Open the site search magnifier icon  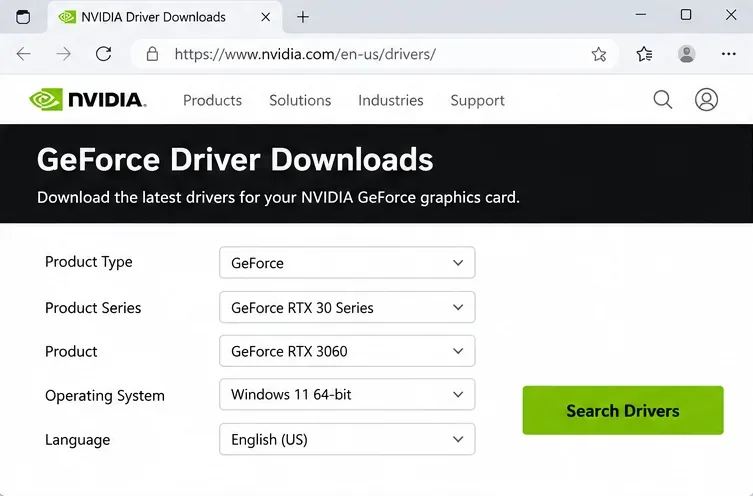point(663,100)
